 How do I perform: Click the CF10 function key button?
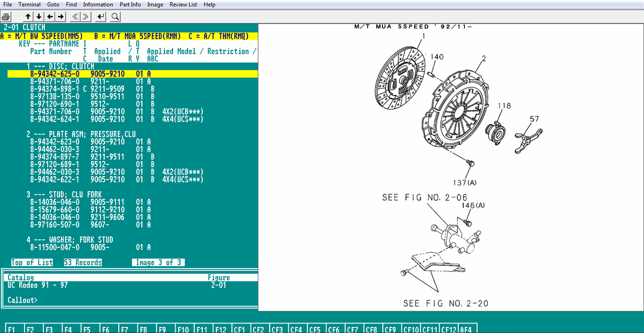click(411, 329)
